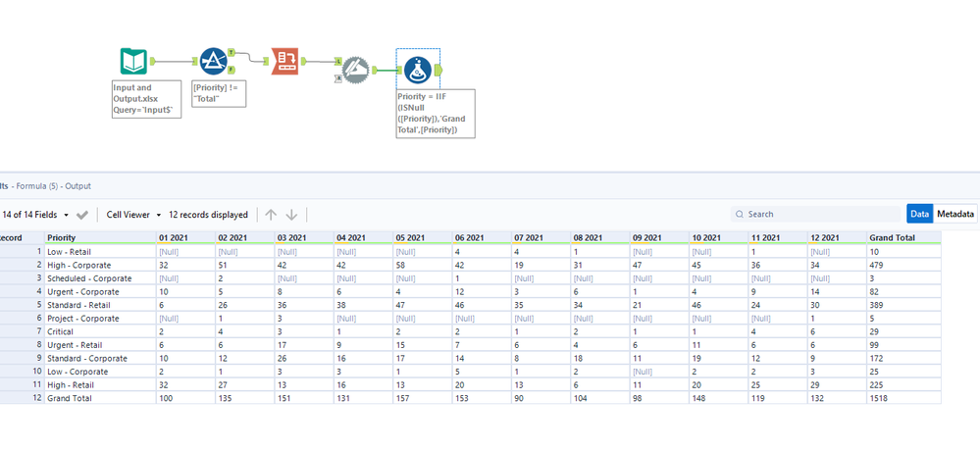980x451 pixels.
Task: Select the High - Retail cell
Action: tap(100, 384)
